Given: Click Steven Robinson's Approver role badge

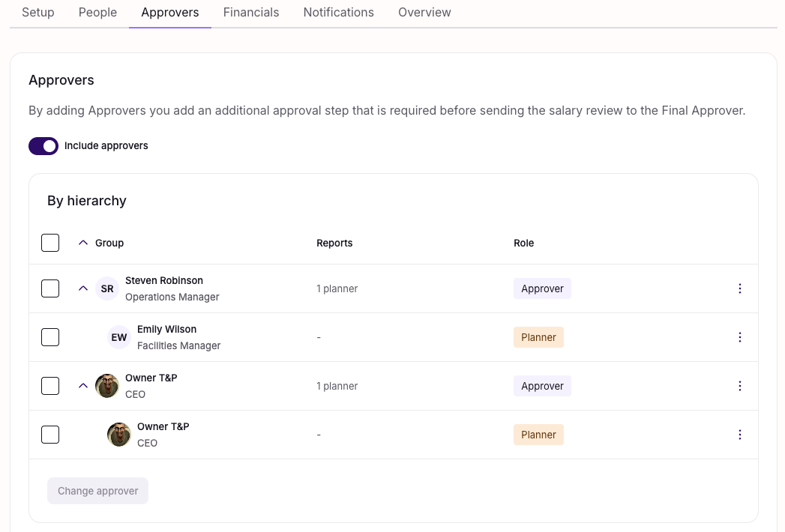Looking at the screenshot, I should pos(542,288).
